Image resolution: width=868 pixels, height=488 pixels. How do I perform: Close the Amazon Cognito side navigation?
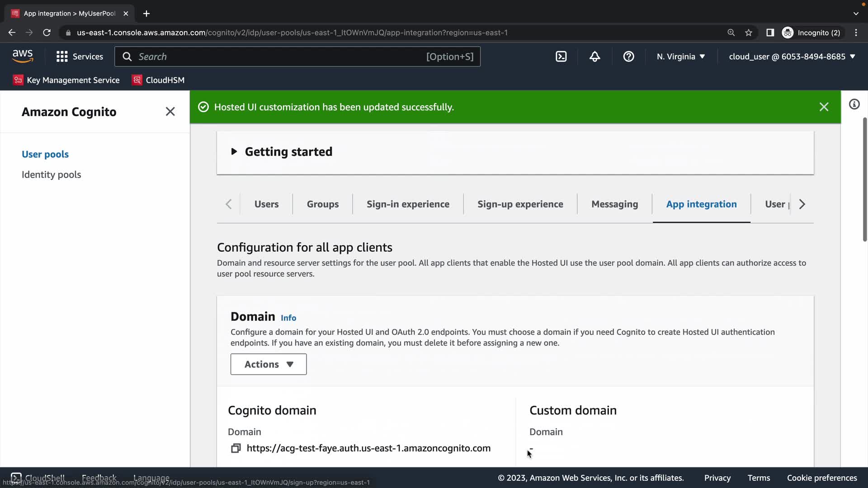(x=170, y=112)
